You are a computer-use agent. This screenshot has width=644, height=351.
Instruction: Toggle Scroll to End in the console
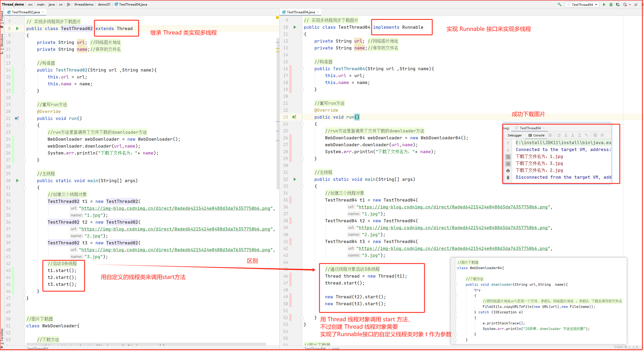[x=508, y=164]
